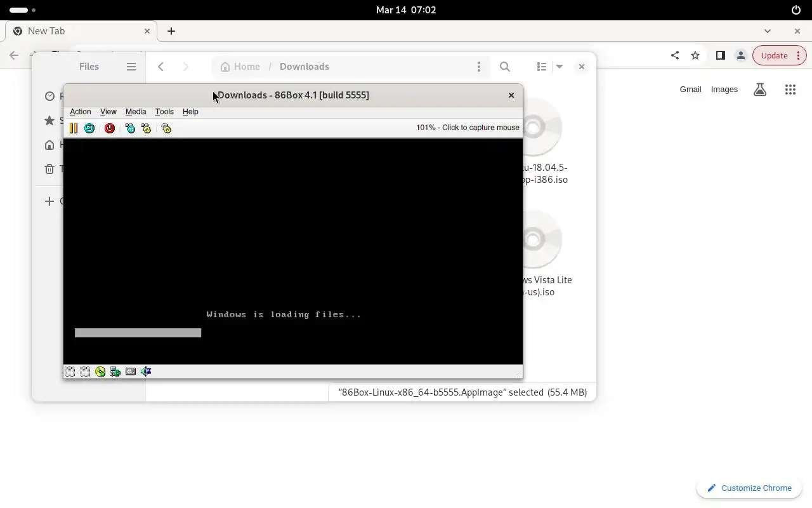Select Home icon in Files sidebar
The image size is (812, 508).
pos(49,145)
